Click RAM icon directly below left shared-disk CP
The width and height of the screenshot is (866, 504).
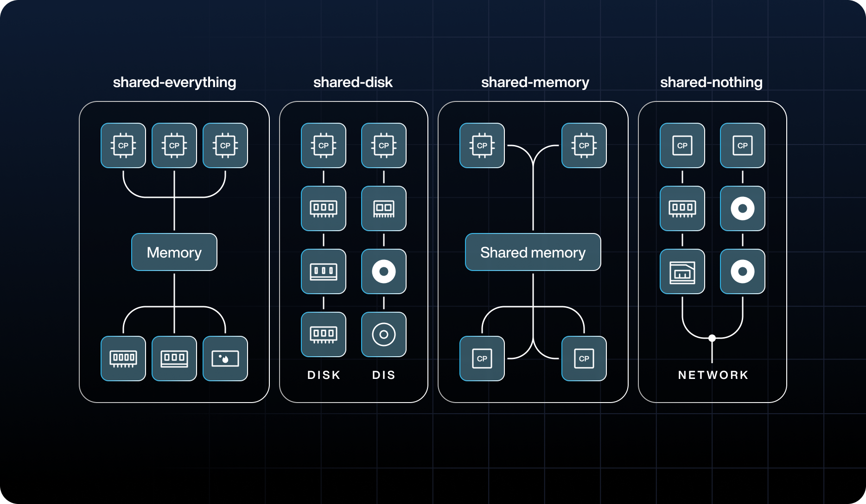tap(324, 208)
